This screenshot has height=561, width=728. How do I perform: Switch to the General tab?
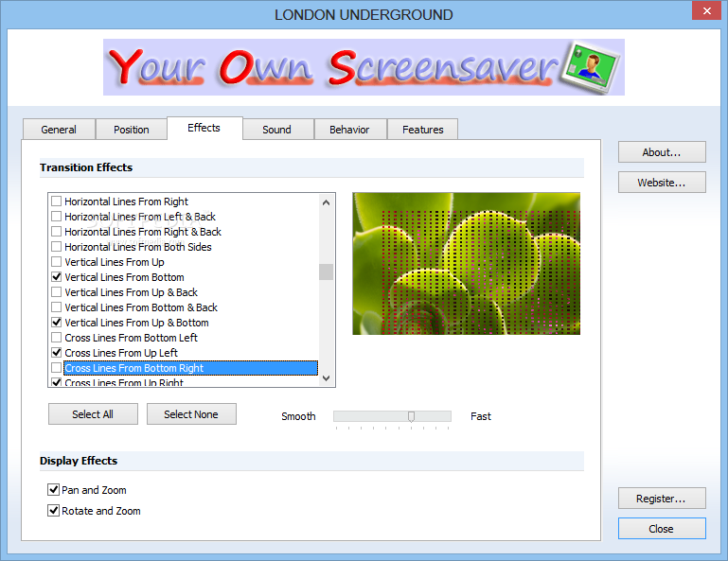coord(59,130)
